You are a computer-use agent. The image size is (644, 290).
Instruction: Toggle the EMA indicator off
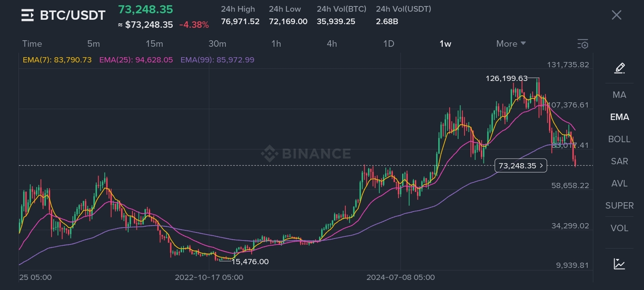[619, 117]
